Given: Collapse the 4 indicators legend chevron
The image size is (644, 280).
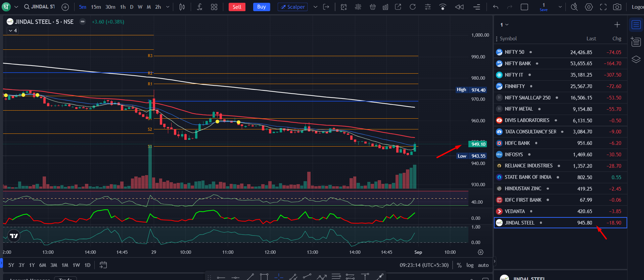Looking at the screenshot, I should (x=13, y=31).
